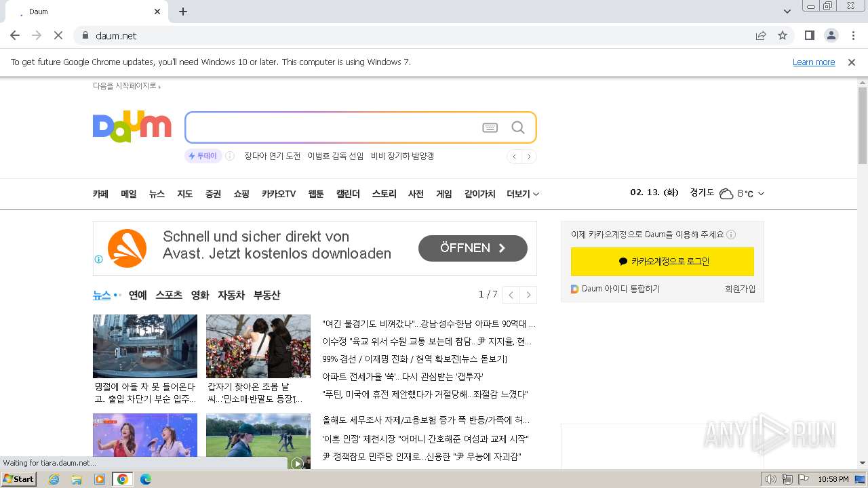Click the 투데이 trending badge
Viewport: 868px width, 488px height.
(x=203, y=156)
